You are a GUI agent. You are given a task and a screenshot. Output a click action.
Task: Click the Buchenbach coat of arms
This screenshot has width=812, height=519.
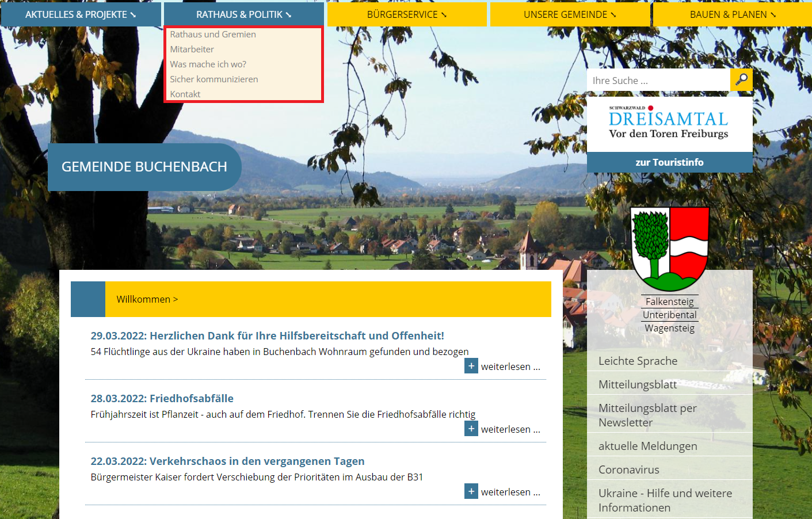pos(670,249)
